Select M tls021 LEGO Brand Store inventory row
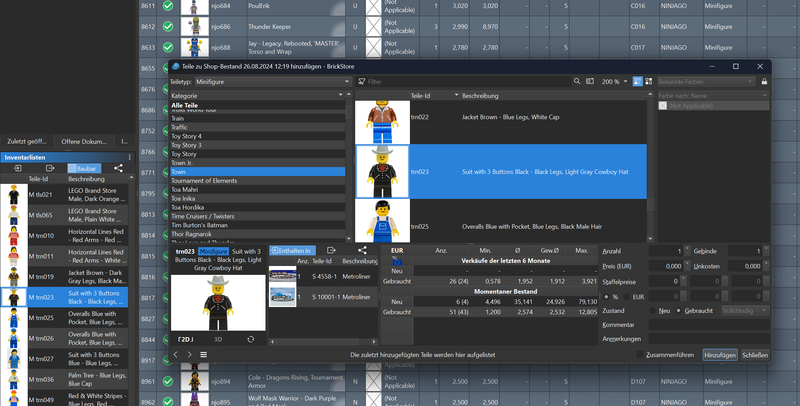The height and width of the screenshot is (406, 800). [64, 195]
